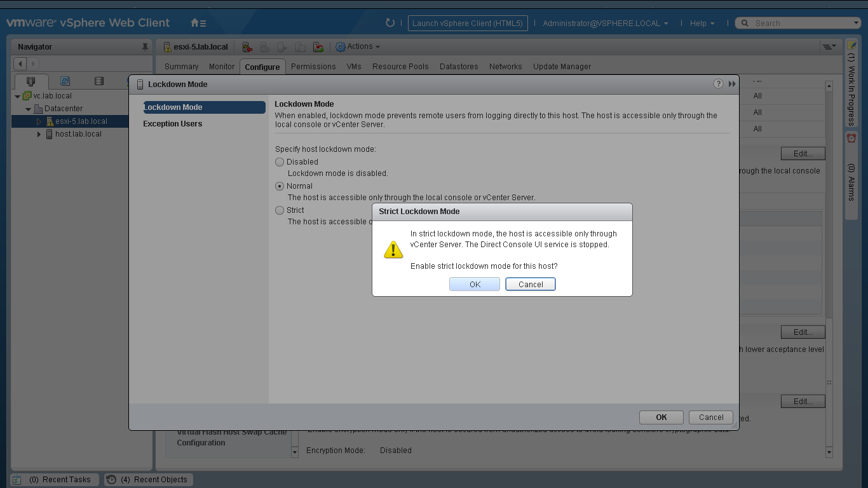Cancel the Strict Lockdown Mode prompt
Image resolution: width=868 pixels, height=488 pixels.
tap(531, 284)
